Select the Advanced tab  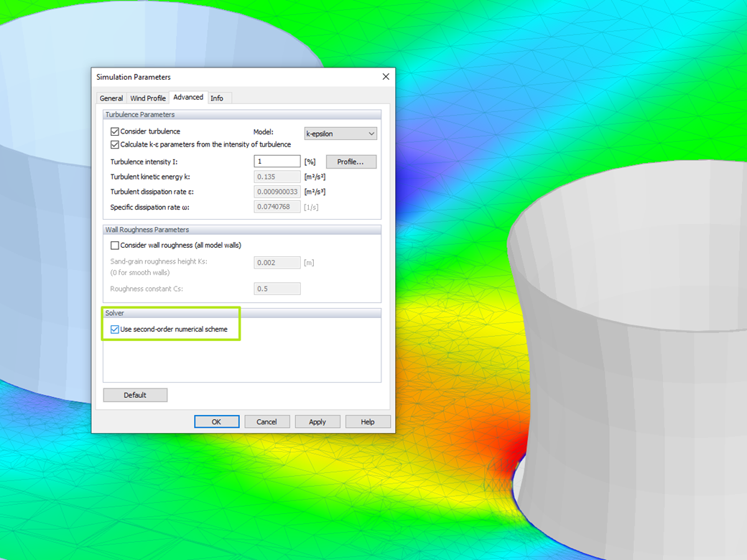[187, 98]
